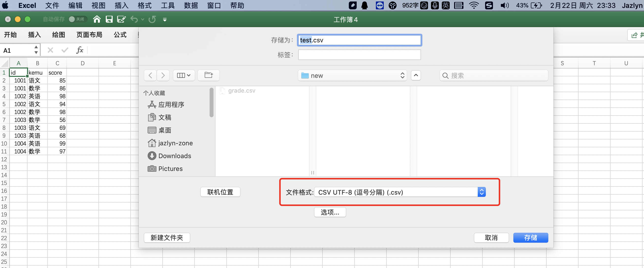Click the Undo icon

[x=134, y=19]
